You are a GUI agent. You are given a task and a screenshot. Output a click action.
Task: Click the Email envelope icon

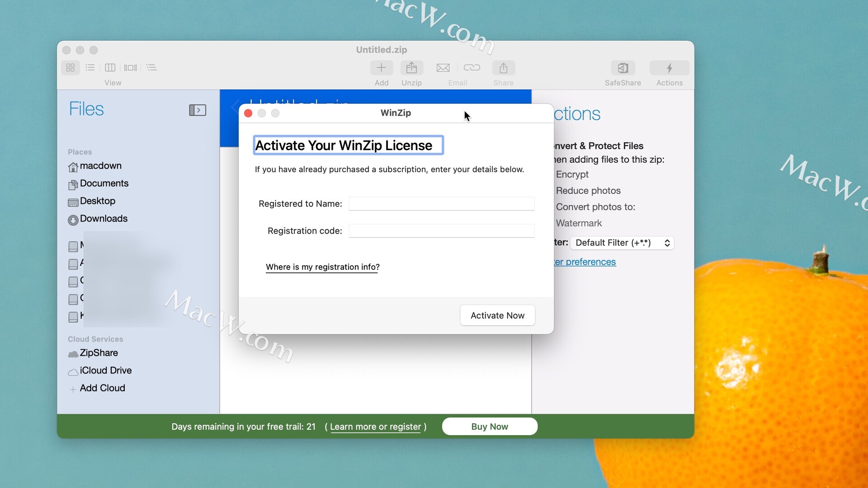click(443, 68)
